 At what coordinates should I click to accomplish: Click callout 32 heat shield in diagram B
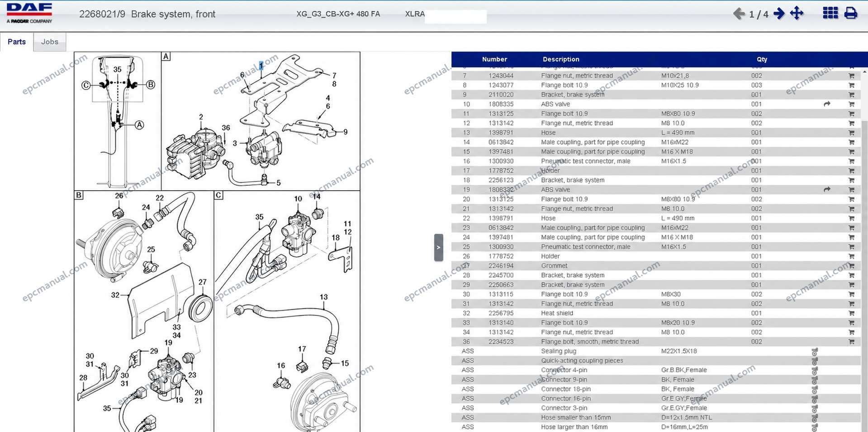[x=115, y=295]
